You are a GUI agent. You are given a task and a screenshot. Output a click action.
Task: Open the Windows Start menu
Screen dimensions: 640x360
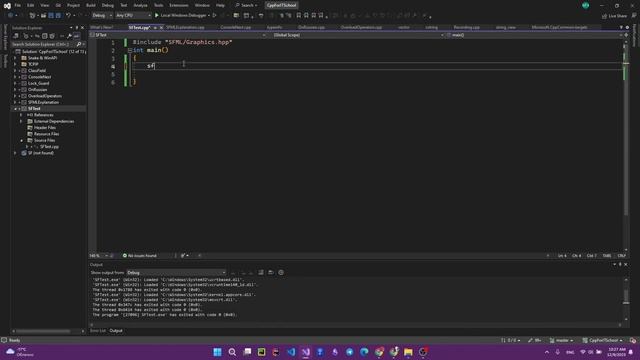coord(218,352)
